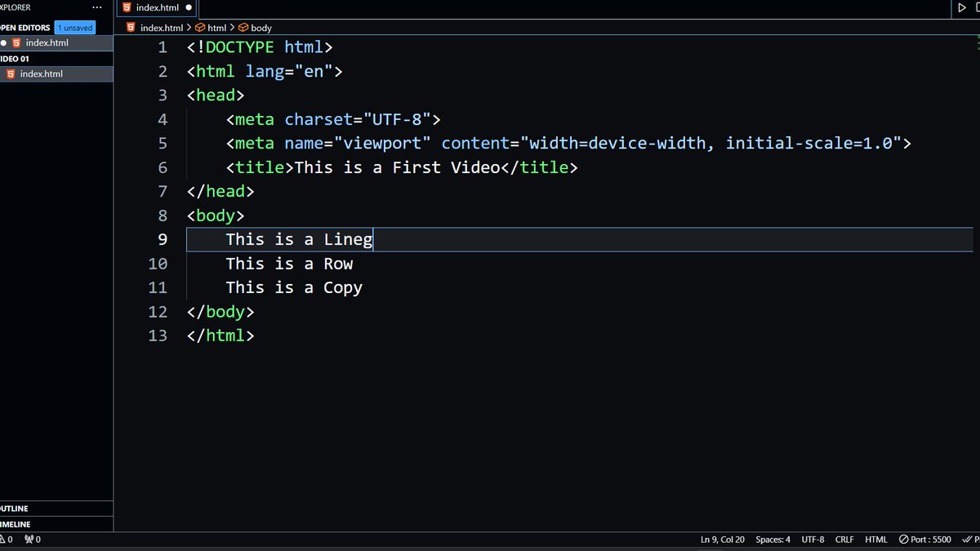Click index.html in the breadcrumb
The width and height of the screenshot is (980, 551).
click(x=161, y=27)
